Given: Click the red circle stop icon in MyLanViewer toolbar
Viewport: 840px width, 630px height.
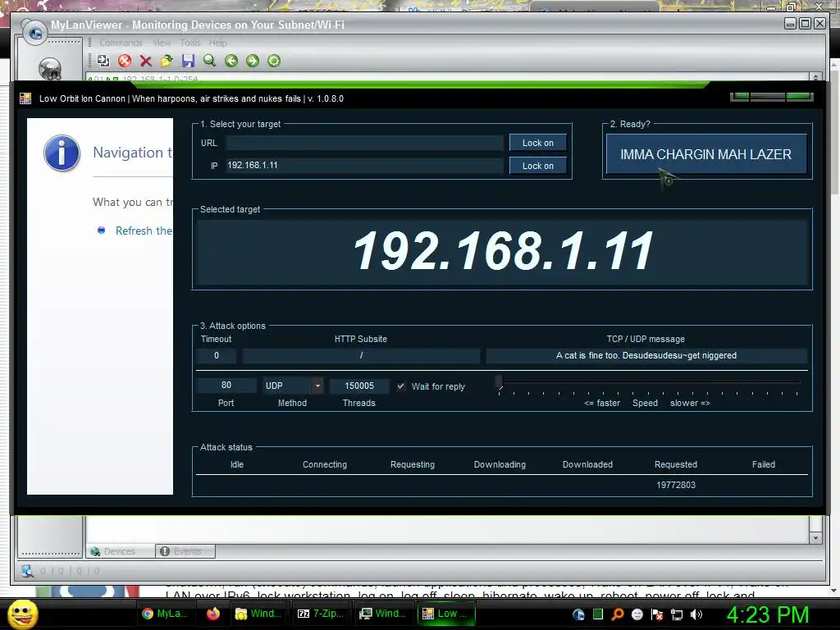Looking at the screenshot, I should tap(125, 61).
